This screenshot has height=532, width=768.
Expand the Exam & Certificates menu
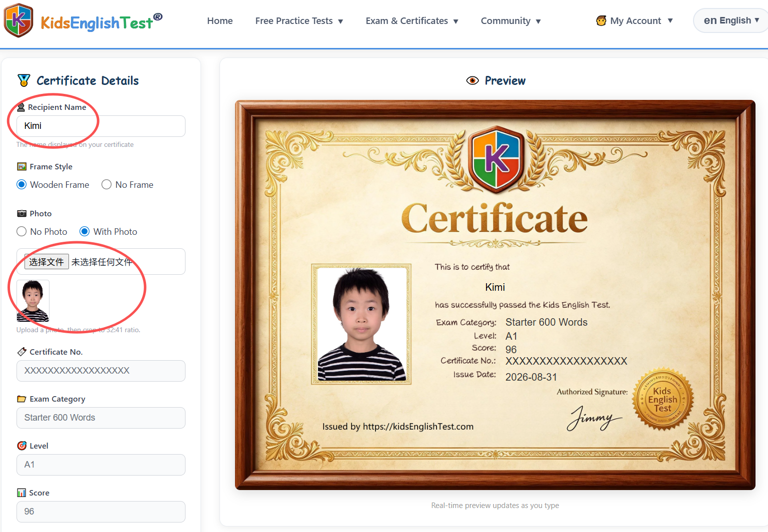pos(412,20)
